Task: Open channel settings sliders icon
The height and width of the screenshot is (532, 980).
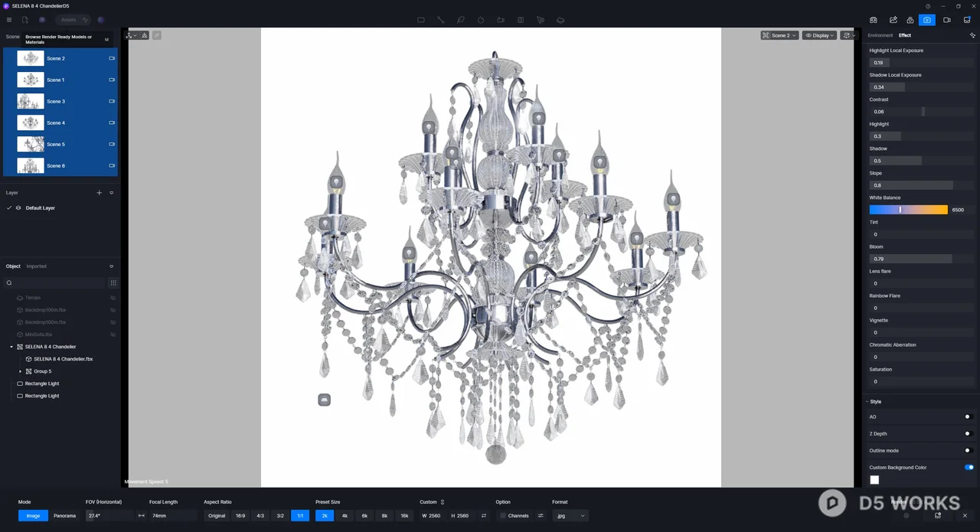Action: point(541,516)
